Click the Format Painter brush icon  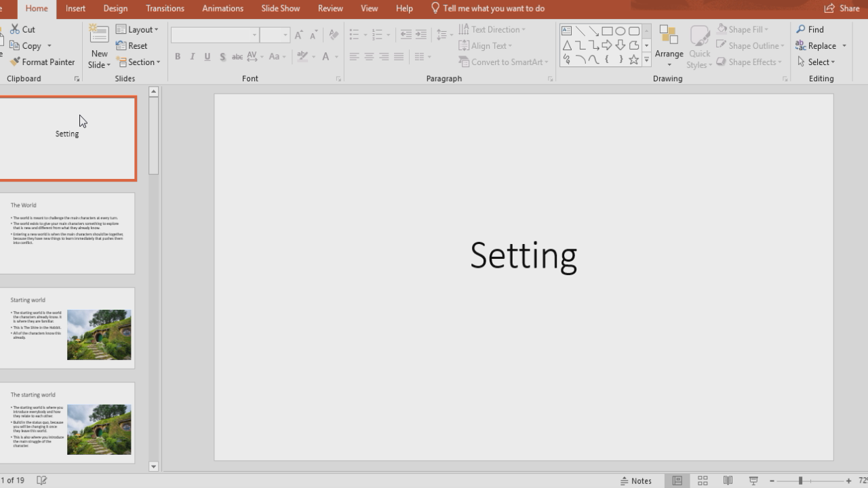(x=15, y=62)
